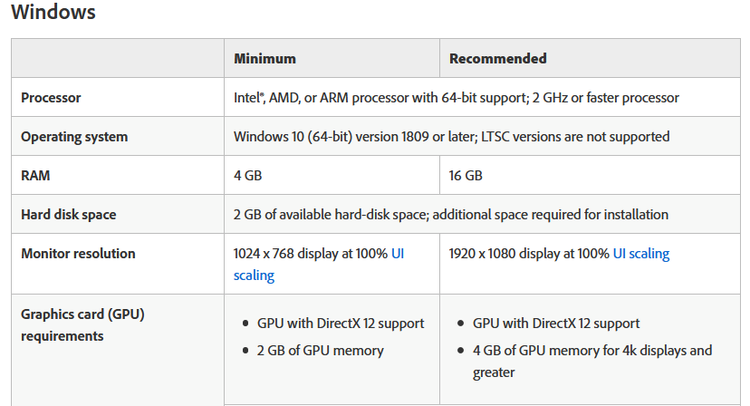This screenshot has width=750, height=406.
Task: Click the Hard disk space row label
Action: (69, 214)
